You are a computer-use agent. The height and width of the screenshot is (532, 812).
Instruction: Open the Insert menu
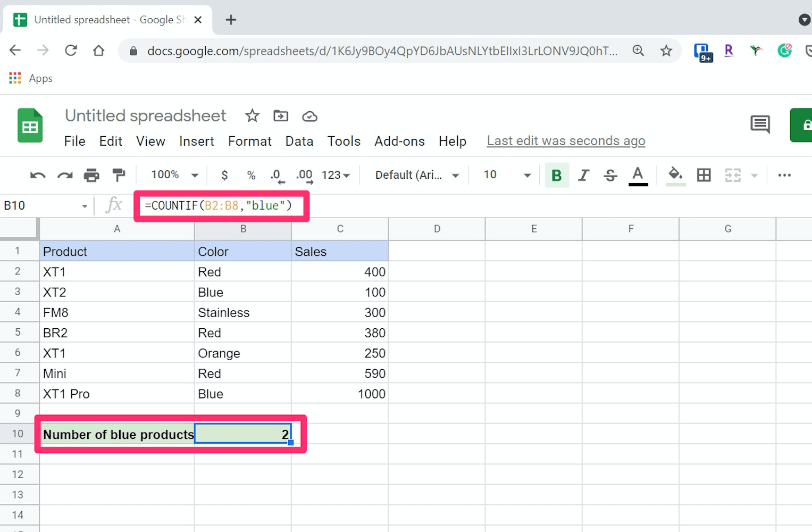pos(197,141)
